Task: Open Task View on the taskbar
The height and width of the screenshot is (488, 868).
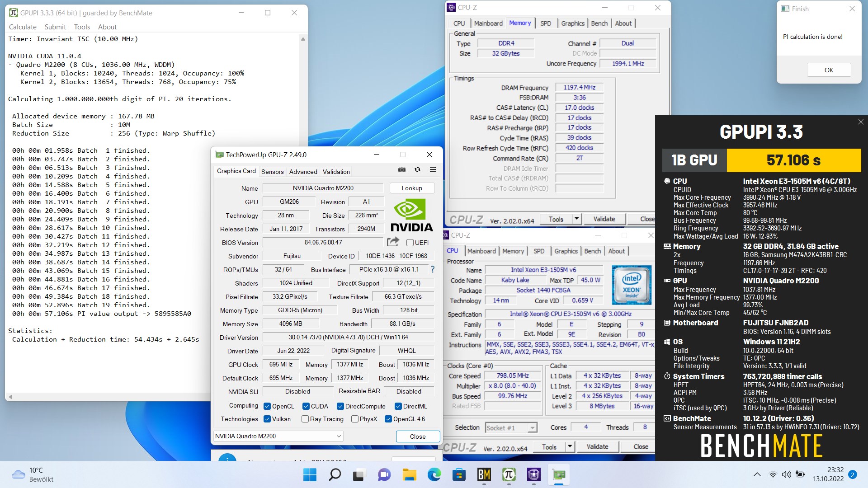Action: 359,474
